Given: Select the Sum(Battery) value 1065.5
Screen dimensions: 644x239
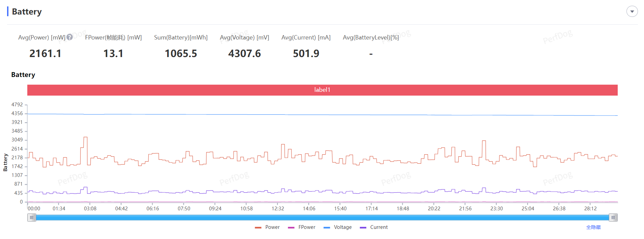Looking at the screenshot, I should pos(181,53).
